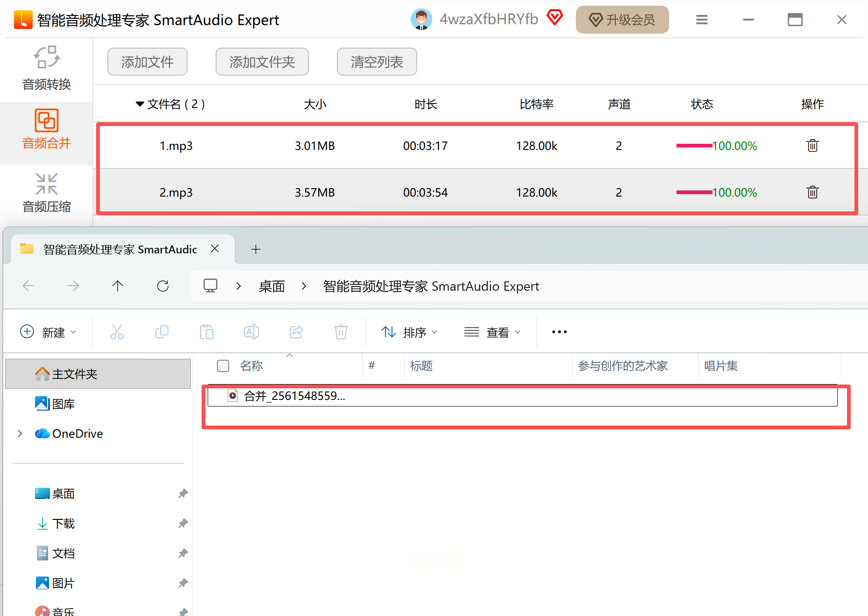
Task: Click the 升级会员 upgrade button
Action: [x=622, y=20]
